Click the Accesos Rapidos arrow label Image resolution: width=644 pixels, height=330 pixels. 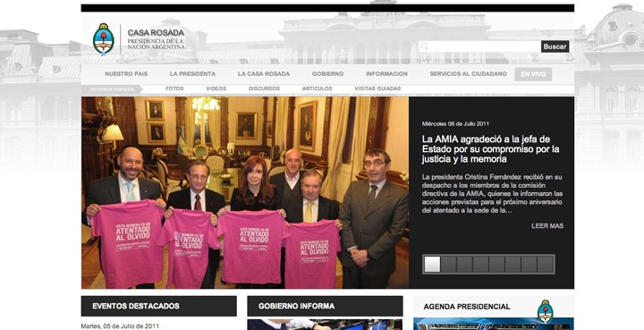(x=112, y=89)
